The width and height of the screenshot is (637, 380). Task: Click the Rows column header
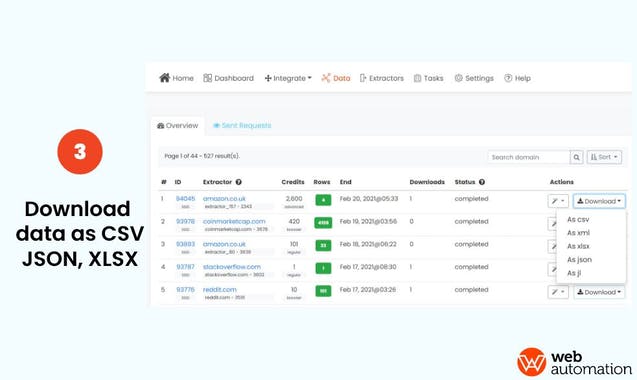(x=322, y=182)
